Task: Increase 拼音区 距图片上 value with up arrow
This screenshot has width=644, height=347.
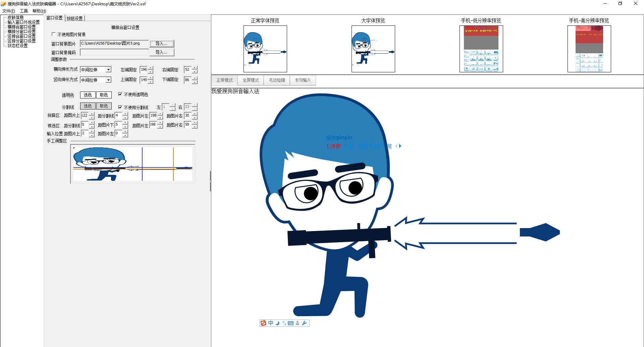Action: point(92,114)
